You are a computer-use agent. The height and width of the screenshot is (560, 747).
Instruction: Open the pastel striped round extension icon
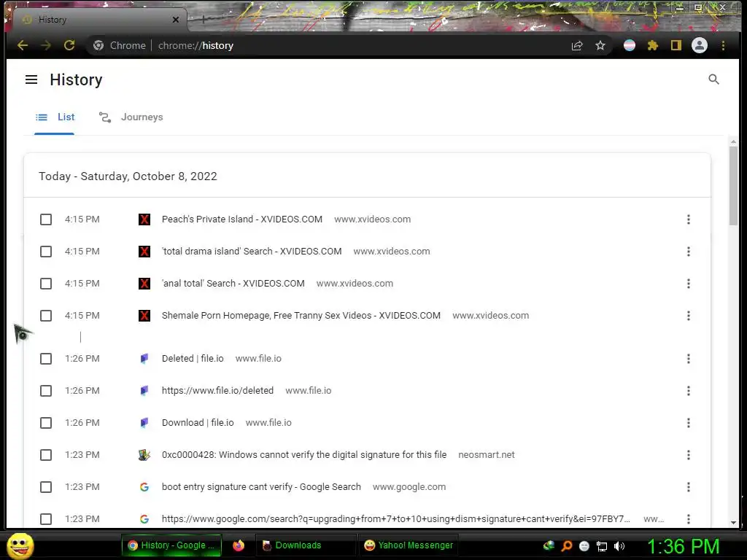click(x=630, y=46)
